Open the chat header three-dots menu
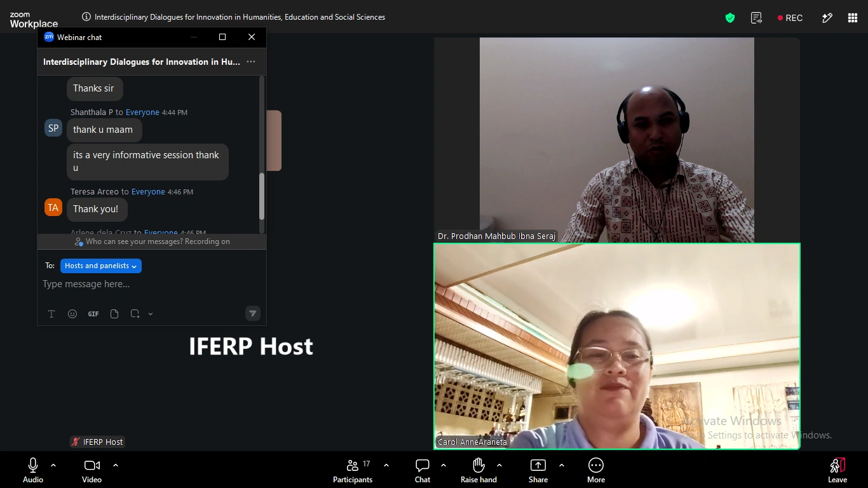This screenshot has width=868, height=488. (251, 62)
